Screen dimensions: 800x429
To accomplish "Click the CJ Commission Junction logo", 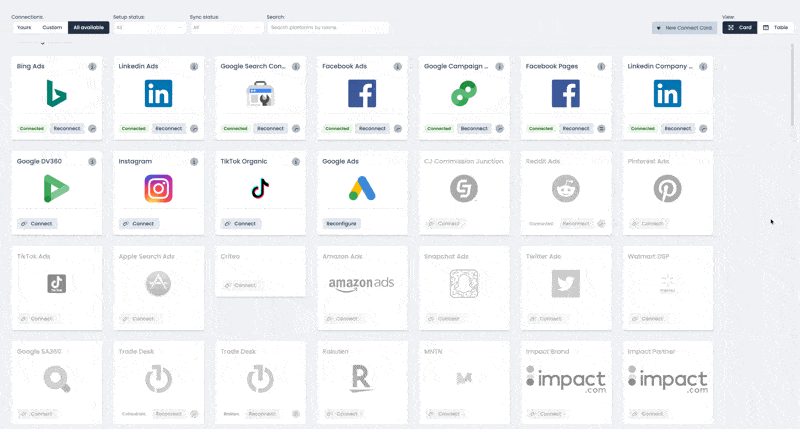I will (464, 188).
